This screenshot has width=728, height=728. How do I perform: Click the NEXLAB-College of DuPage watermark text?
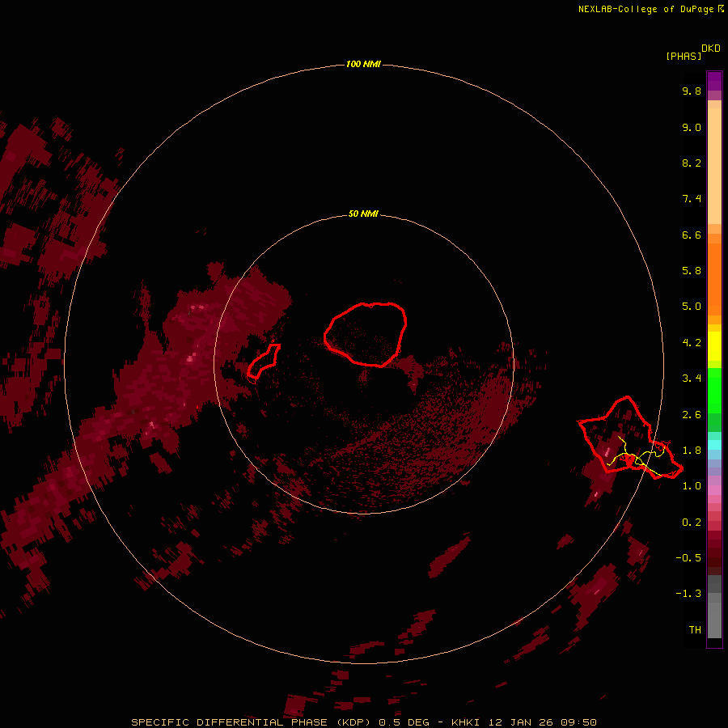tap(651, 9)
